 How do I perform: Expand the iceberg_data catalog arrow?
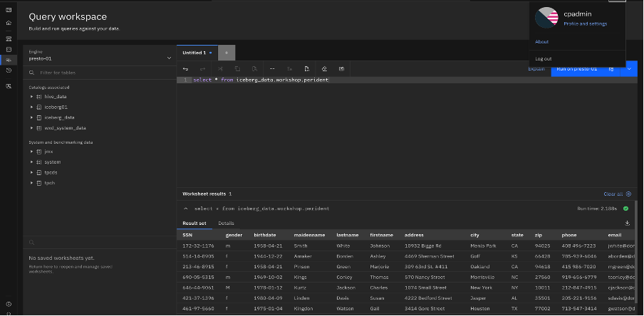31,117
